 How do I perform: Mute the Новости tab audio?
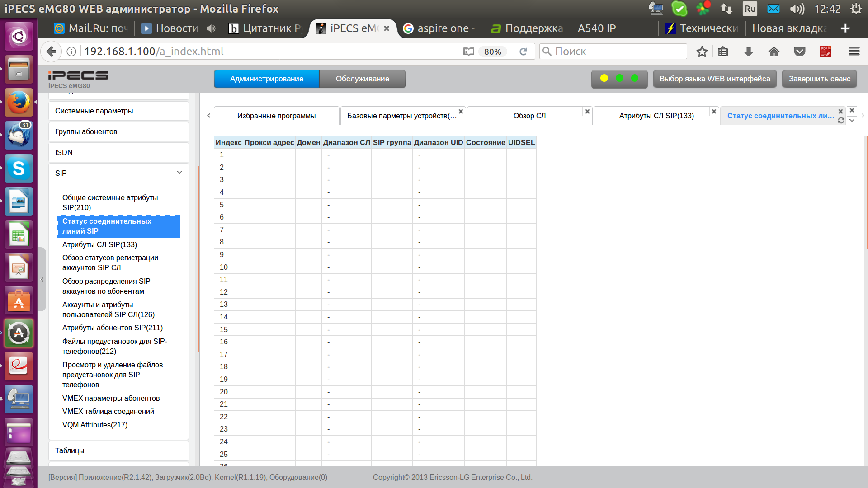(211, 28)
